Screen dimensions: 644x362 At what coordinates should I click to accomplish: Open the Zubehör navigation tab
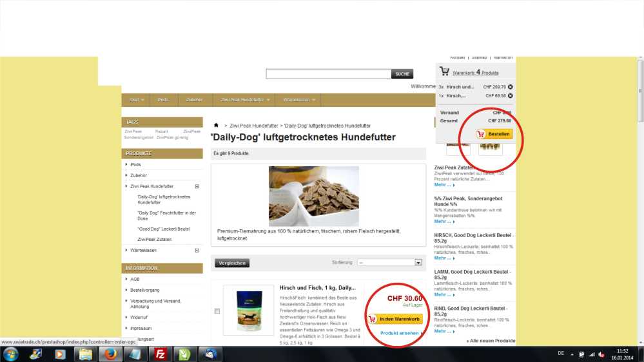(x=194, y=100)
